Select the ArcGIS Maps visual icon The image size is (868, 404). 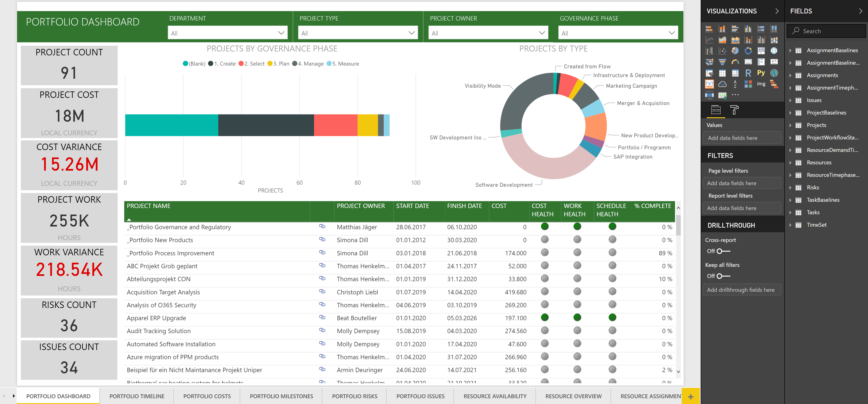[774, 73]
